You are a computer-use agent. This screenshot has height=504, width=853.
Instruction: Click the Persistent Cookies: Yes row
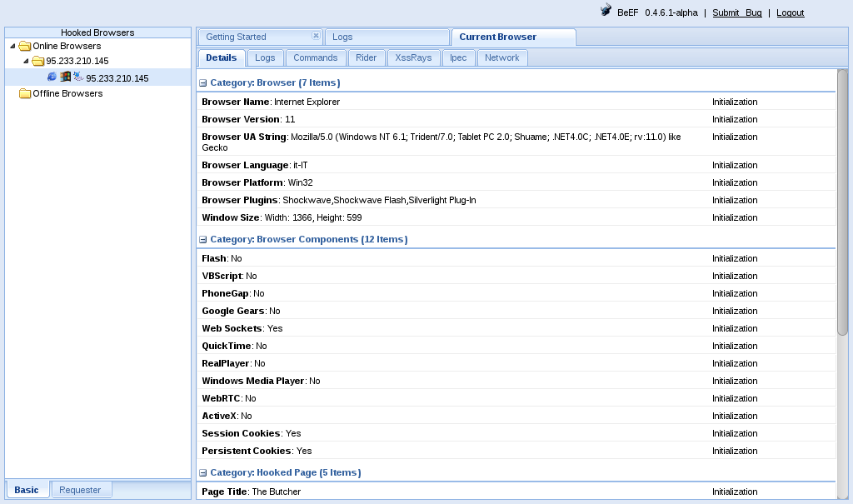coord(516,451)
